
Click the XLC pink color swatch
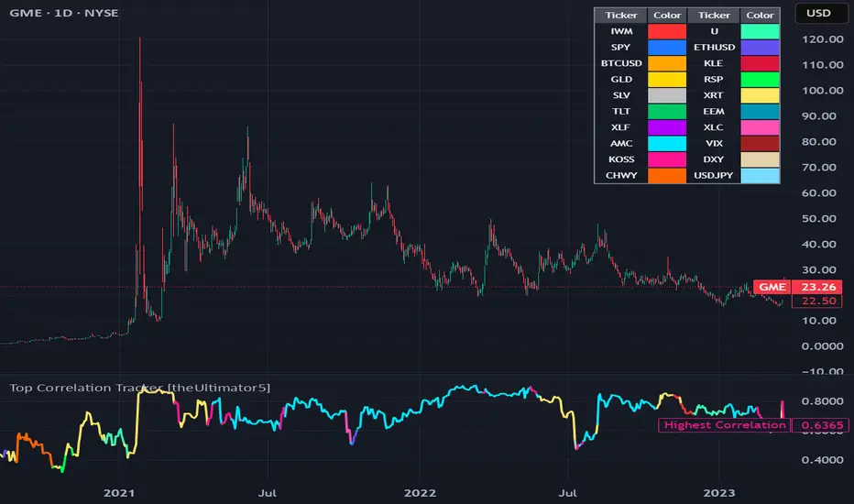760,127
